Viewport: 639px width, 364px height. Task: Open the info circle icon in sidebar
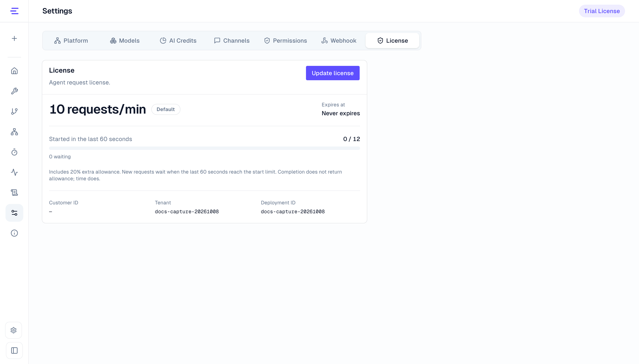[14, 233]
